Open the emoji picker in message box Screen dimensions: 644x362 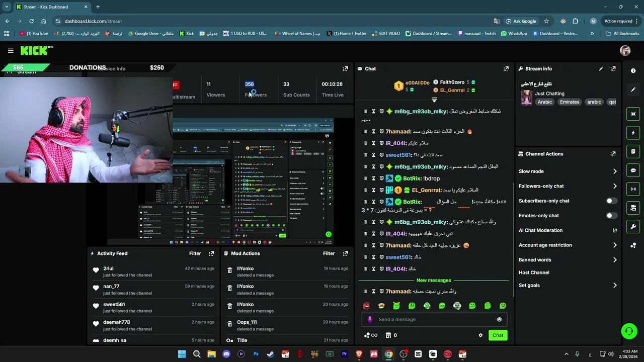click(499, 319)
